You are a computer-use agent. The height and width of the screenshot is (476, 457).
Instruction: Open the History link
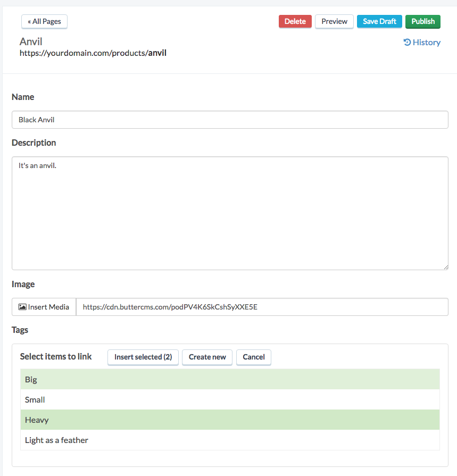pyautogui.click(x=422, y=42)
